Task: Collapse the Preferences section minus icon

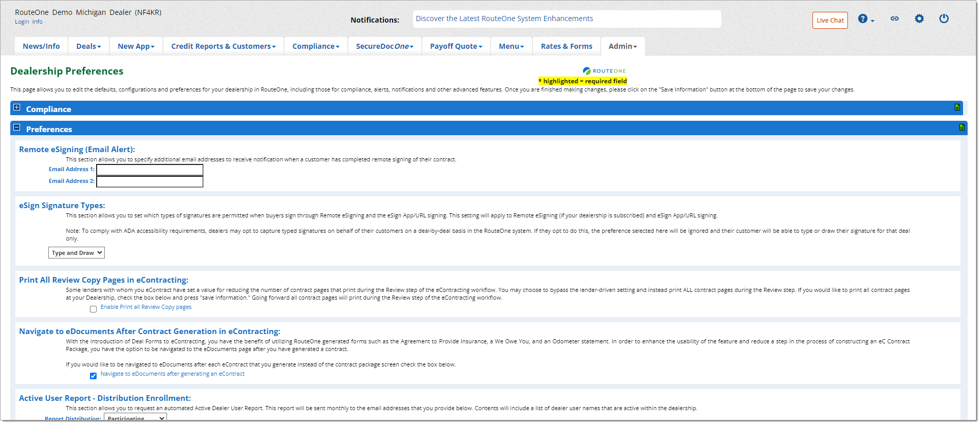Action: click(x=17, y=127)
